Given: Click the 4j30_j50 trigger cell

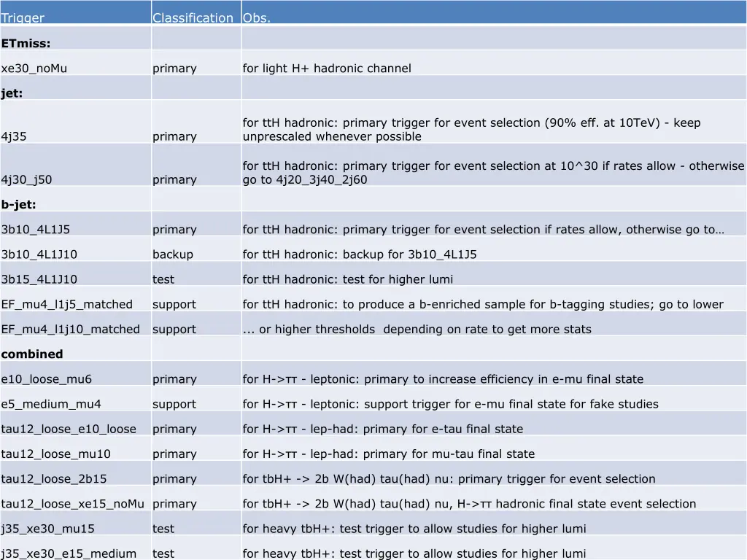Looking at the screenshot, I should tap(75, 165).
